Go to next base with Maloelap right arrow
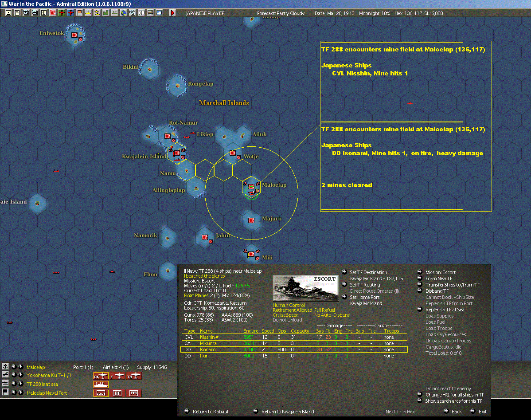 (21, 366)
